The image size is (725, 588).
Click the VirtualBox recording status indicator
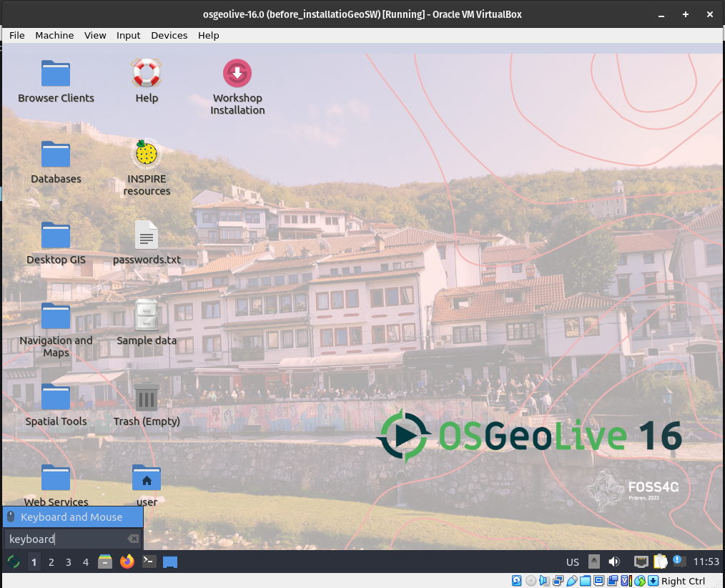(612, 581)
